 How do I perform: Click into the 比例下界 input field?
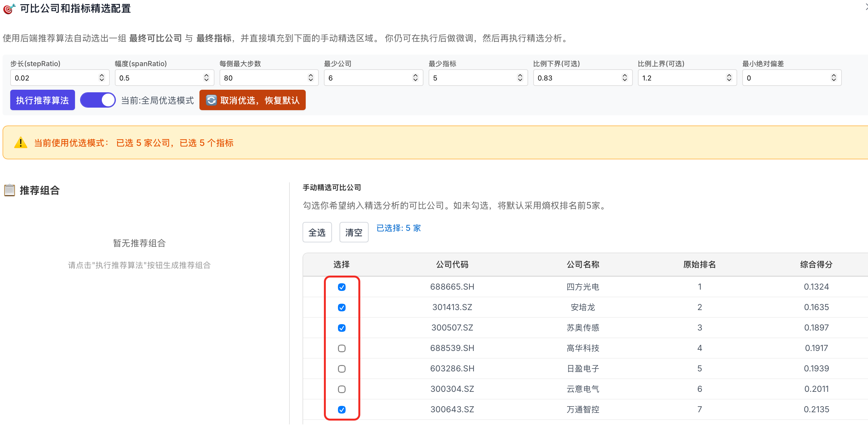point(583,78)
